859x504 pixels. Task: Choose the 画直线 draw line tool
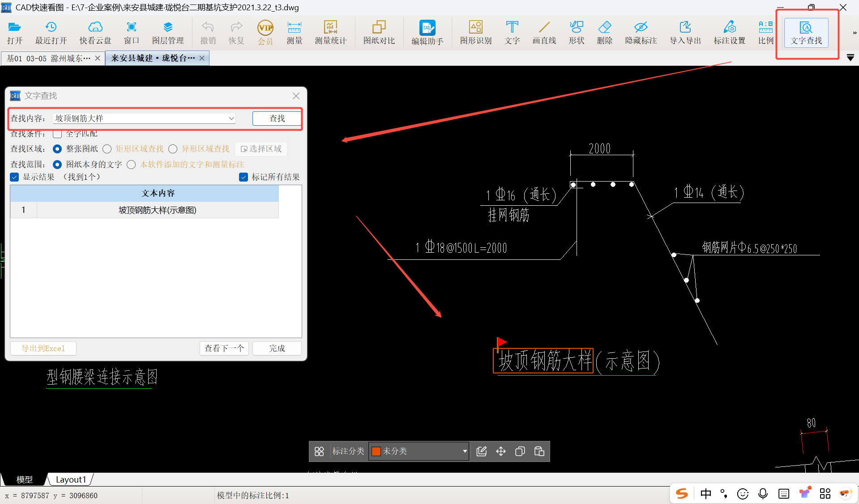point(544,32)
